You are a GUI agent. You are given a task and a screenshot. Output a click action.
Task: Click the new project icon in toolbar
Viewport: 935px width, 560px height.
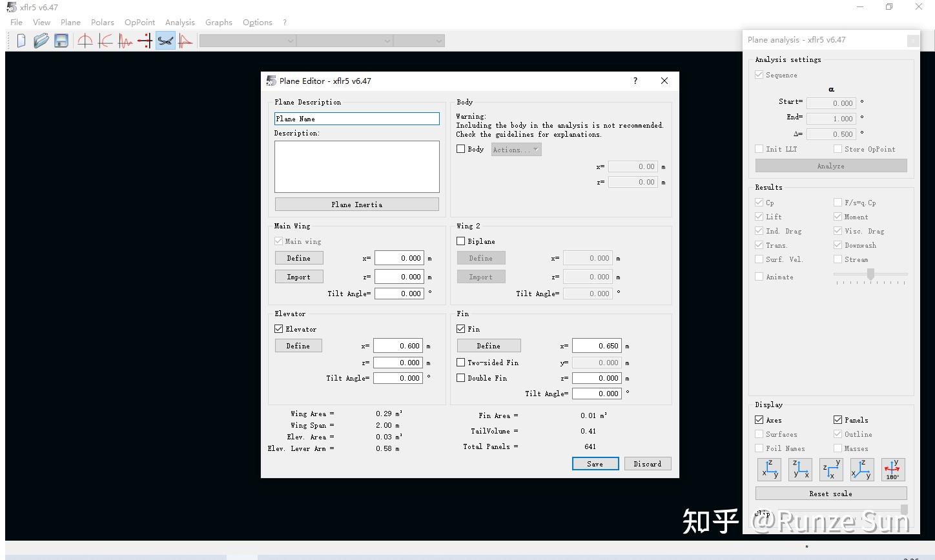pos(21,41)
